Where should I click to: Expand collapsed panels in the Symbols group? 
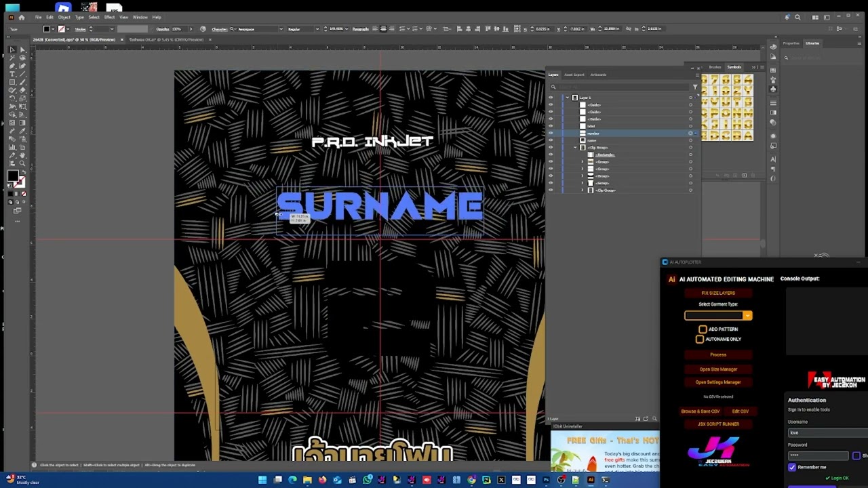click(753, 67)
